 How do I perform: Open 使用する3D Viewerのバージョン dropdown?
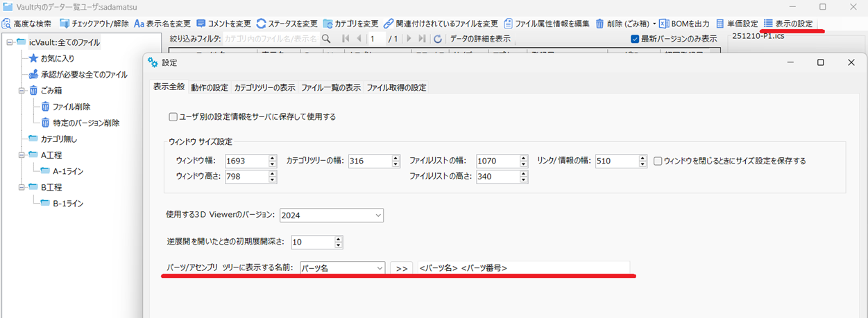[332, 215]
